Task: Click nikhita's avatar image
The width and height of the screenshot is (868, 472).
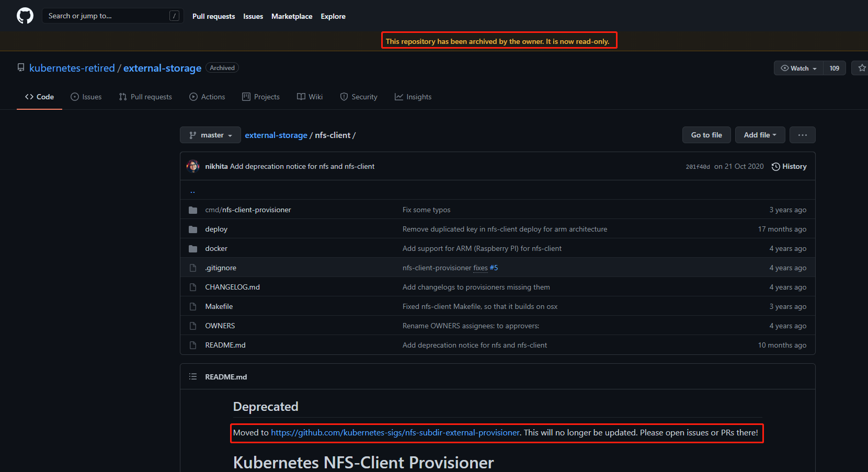Action: [x=193, y=166]
